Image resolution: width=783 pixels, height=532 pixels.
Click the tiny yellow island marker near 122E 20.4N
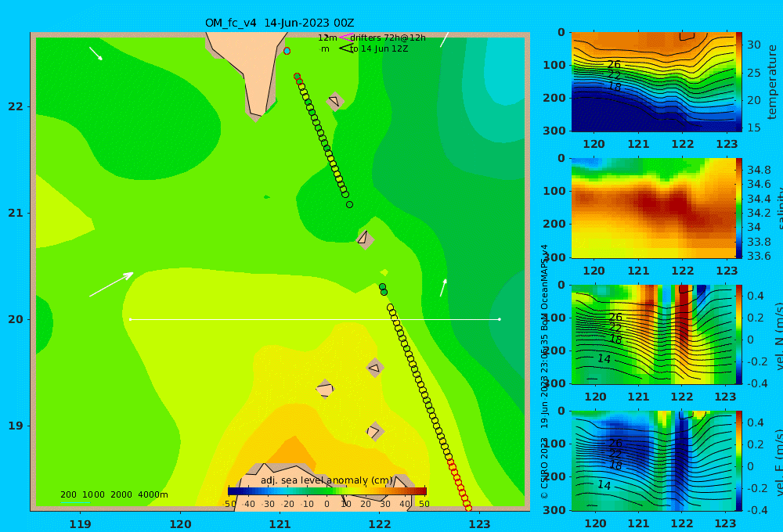pyautogui.click(x=384, y=272)
